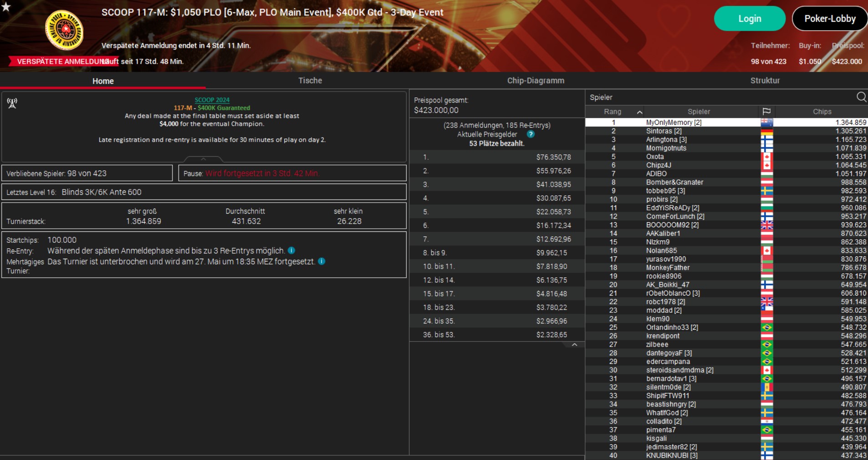Click the favorite star icon
The width and height of the screenshot is (868, 460).
(5, 6)
